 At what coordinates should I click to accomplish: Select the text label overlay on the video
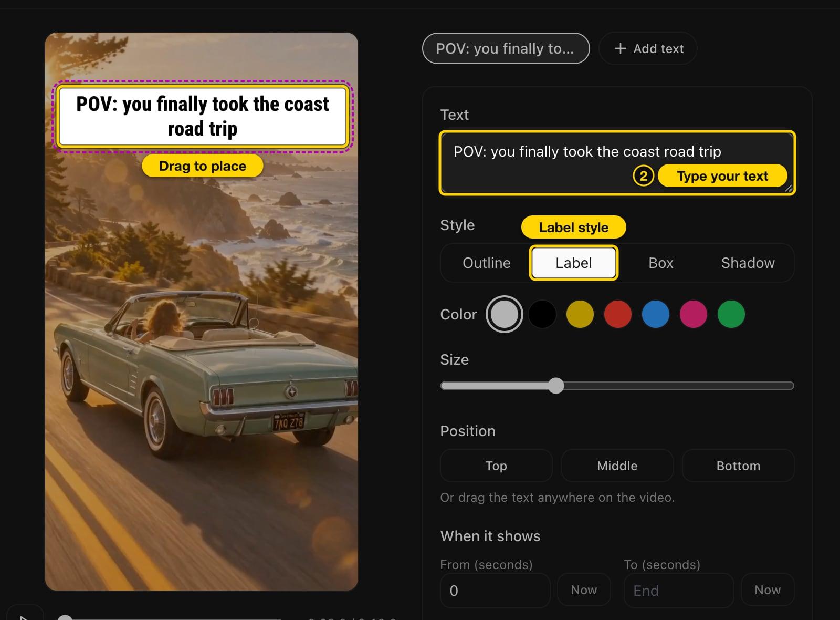[203, 116]
